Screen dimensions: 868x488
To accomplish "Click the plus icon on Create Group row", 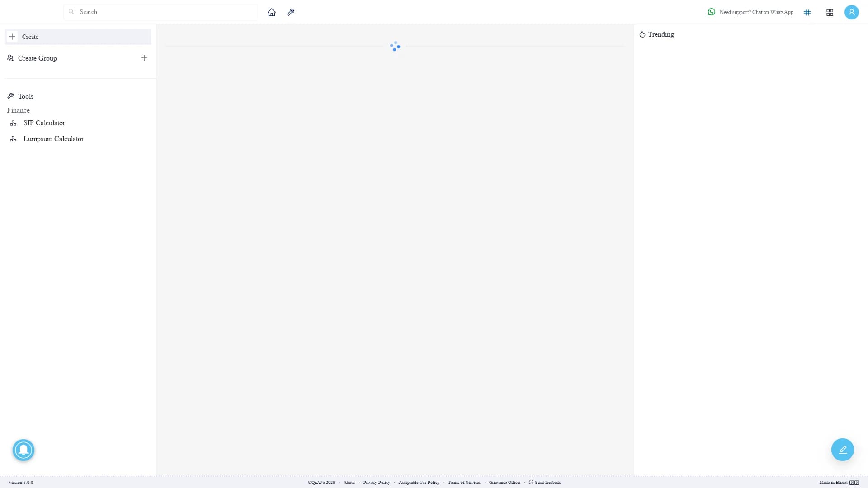I will tap(144, 58).
